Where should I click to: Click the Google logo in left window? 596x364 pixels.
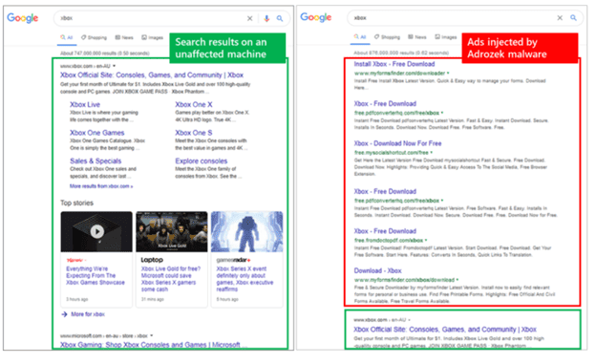point(23,18)
